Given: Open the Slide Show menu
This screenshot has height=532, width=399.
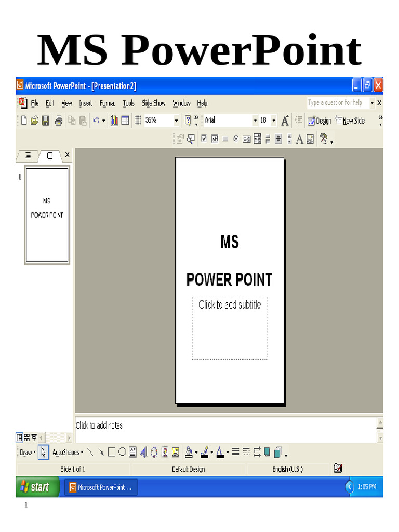Looking at the screenshot, I should [153, 103].
